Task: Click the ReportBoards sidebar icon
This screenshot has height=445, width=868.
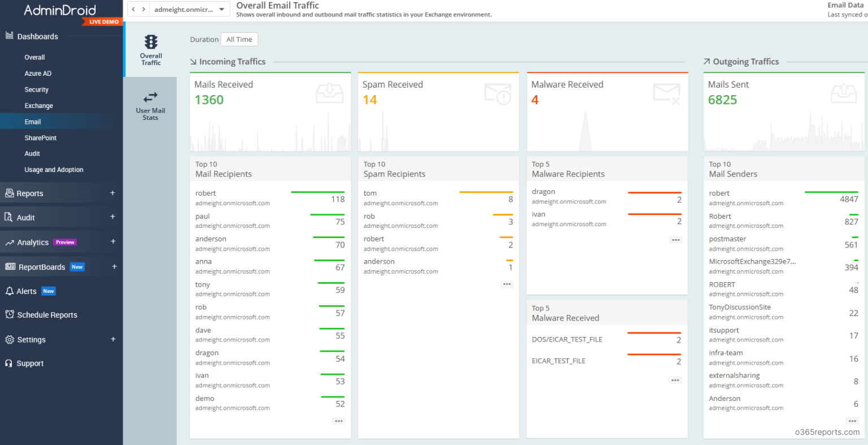Action: click(8, 266)
